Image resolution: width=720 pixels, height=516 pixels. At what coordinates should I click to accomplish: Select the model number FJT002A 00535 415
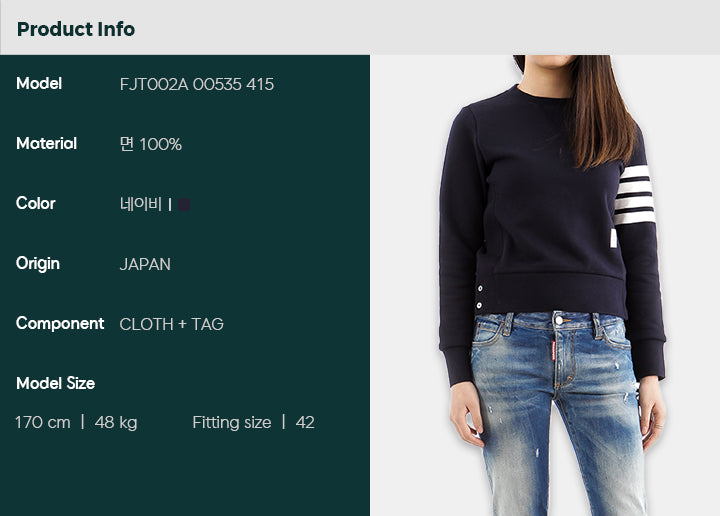pos(197,84)
